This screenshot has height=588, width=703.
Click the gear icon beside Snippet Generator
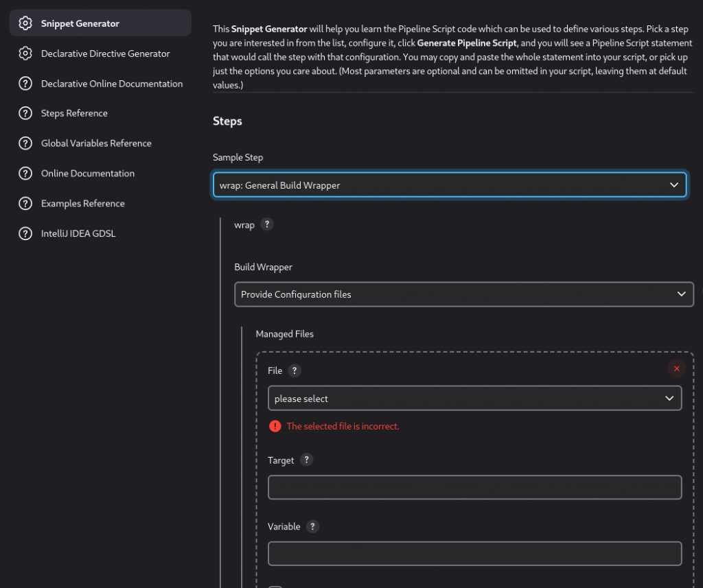(26, 23)
